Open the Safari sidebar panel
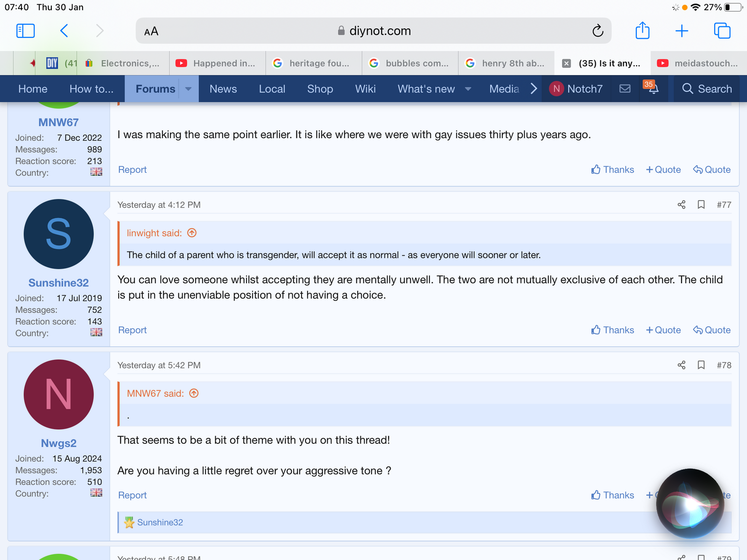The height and width of the screenshot is (560, 747). 26,31
